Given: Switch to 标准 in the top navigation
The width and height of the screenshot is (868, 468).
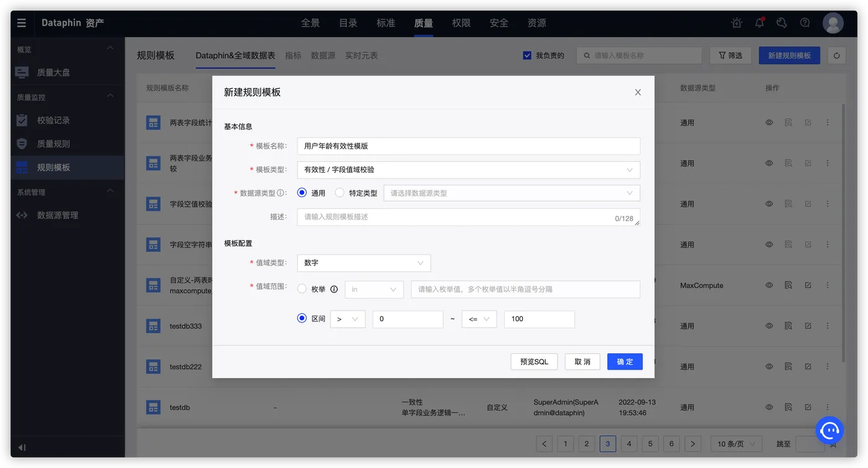Looking at the screenshot, I should tap(386, 23).
